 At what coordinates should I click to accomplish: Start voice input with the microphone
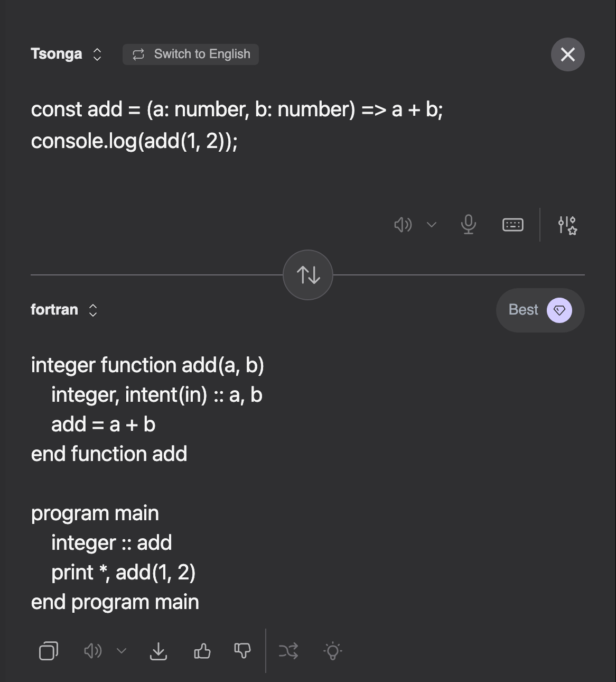click(468, 225)
